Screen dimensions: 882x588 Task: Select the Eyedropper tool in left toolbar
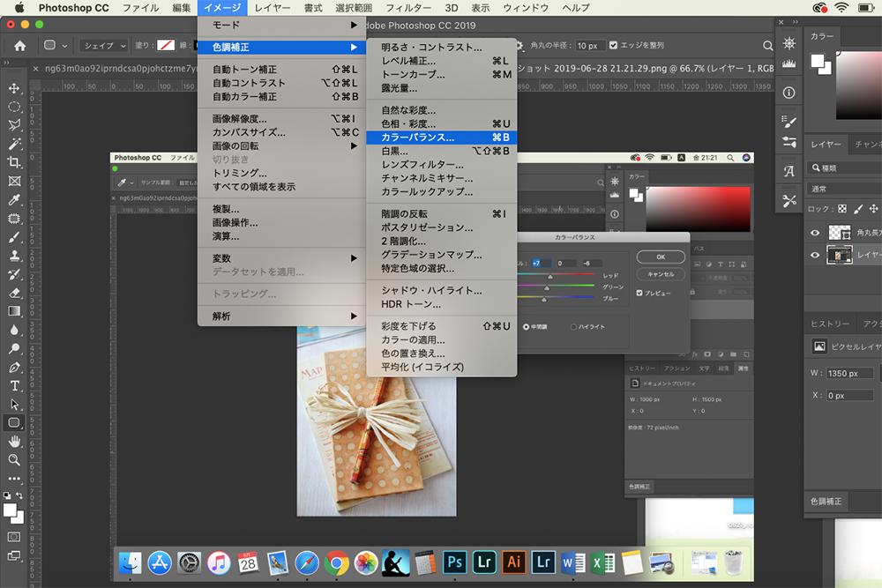coord(14,199)
